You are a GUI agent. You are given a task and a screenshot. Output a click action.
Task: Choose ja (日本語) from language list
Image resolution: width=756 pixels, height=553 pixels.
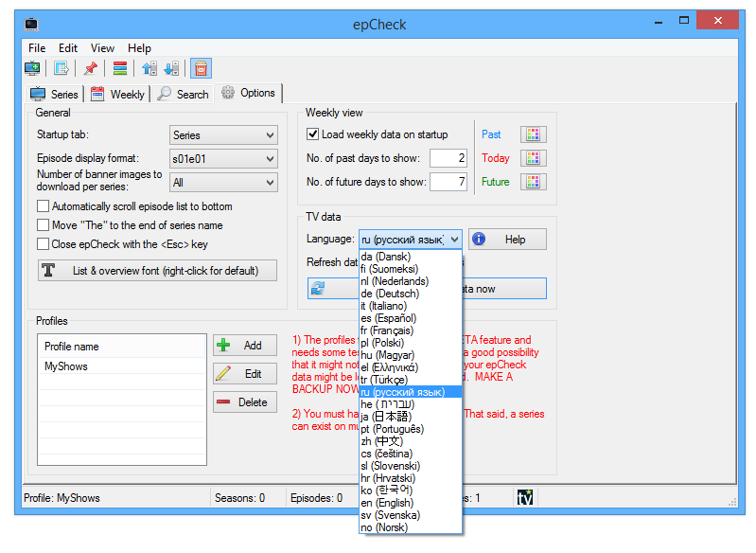point(411,417)
